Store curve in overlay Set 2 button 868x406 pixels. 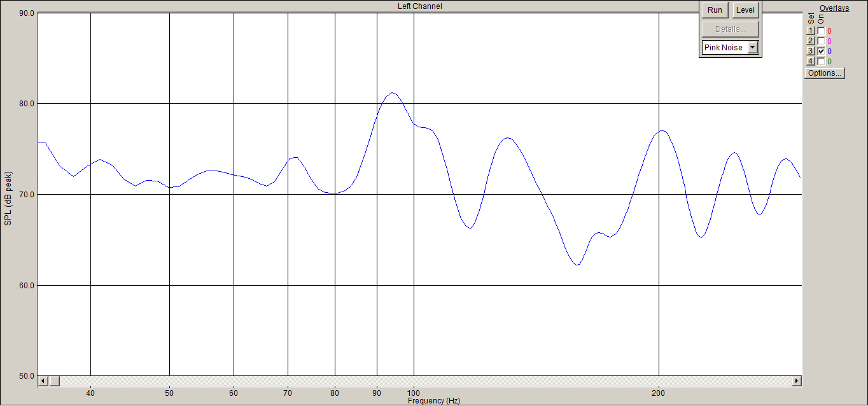pyautogui.click(x=811, y=41)
